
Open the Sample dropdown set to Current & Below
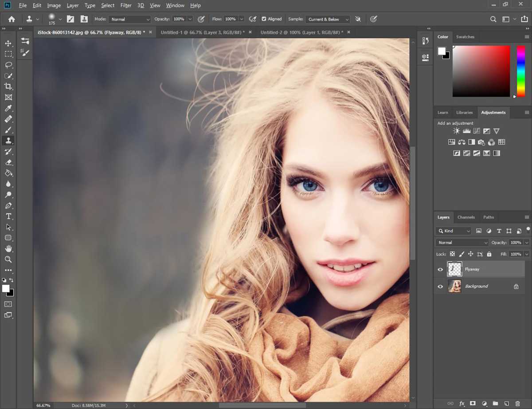tap(327, 19)
